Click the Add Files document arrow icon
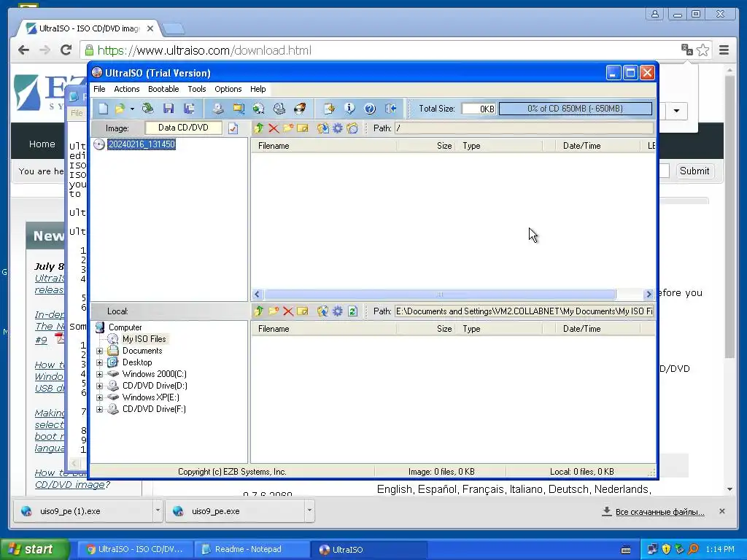The image size is (747, 560). 329,109
